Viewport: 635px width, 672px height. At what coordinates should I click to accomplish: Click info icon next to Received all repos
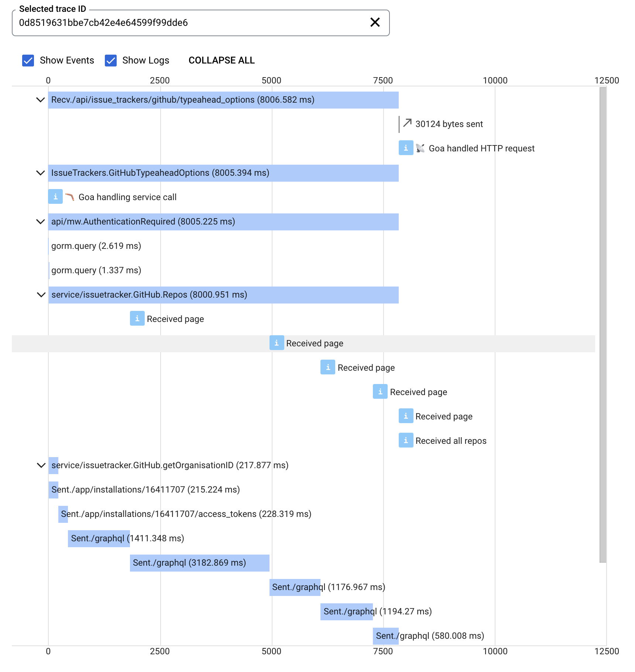(406, 440)
